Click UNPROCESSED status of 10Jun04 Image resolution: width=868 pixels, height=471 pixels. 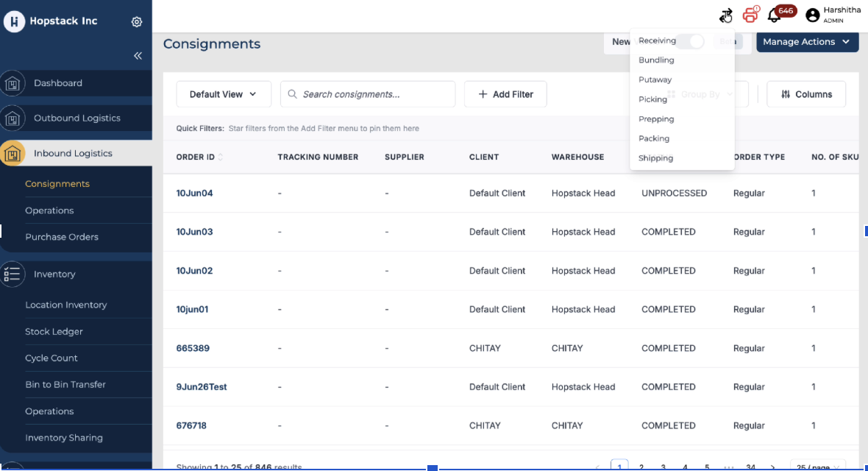click(674, 194)
